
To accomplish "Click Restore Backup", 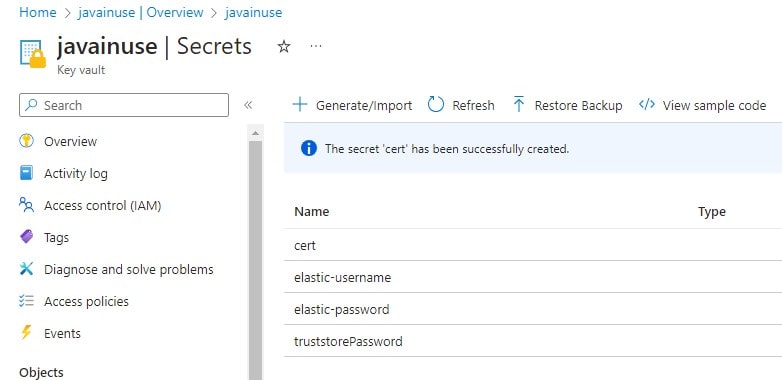I will coord(568,105).
